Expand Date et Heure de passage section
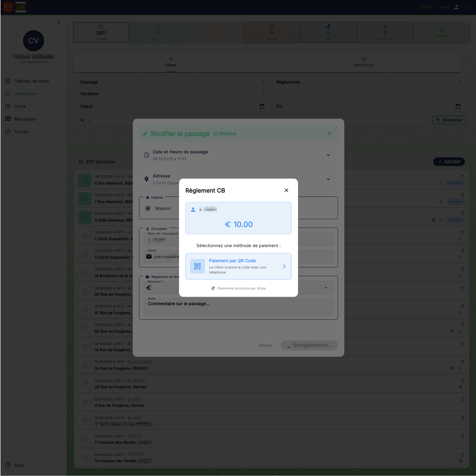The width and height of the screenshot is (476, 476). [x=328, y=155]
